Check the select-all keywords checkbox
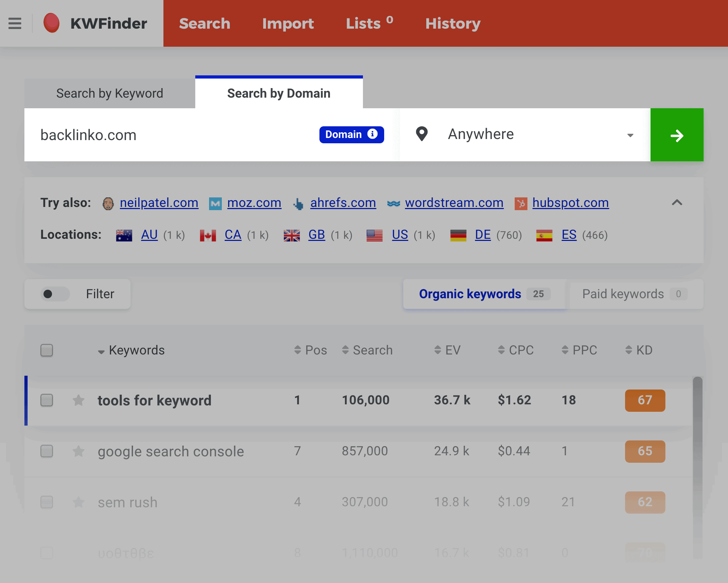 pos(47,350)
